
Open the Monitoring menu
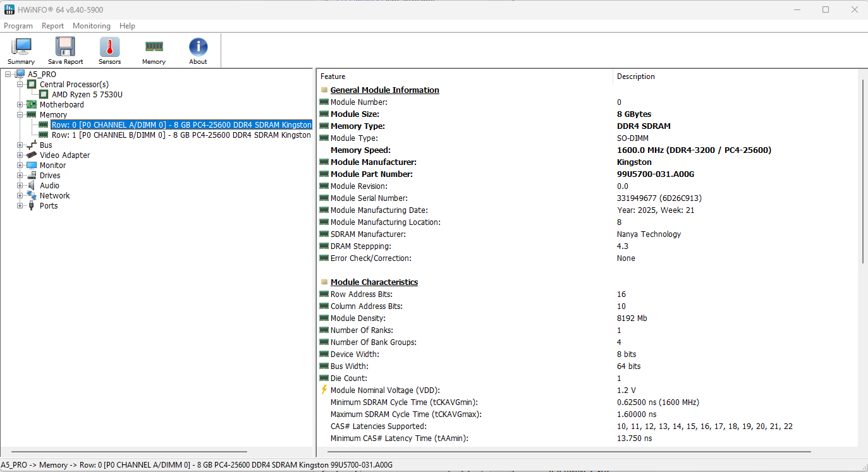pos(91,26)
